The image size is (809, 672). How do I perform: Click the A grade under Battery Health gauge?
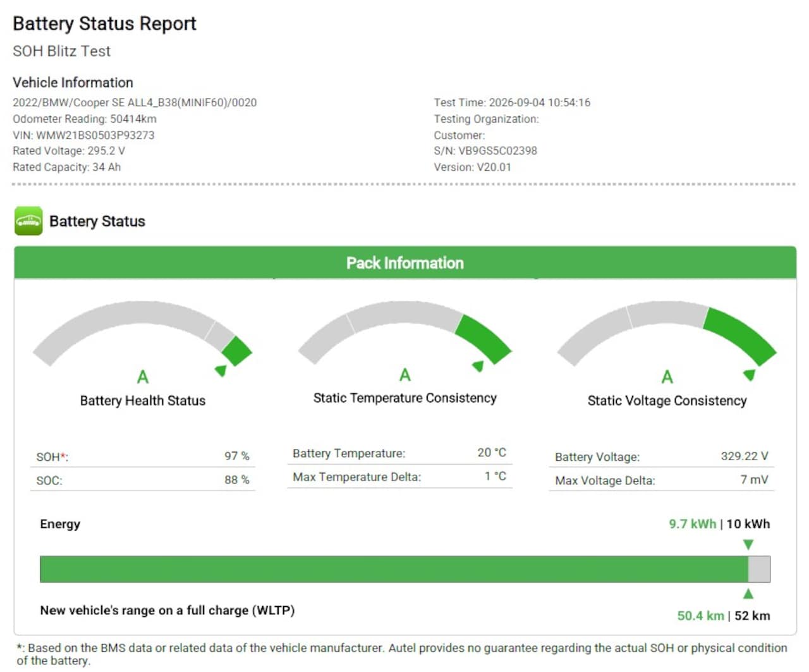[x=143, y=377]
